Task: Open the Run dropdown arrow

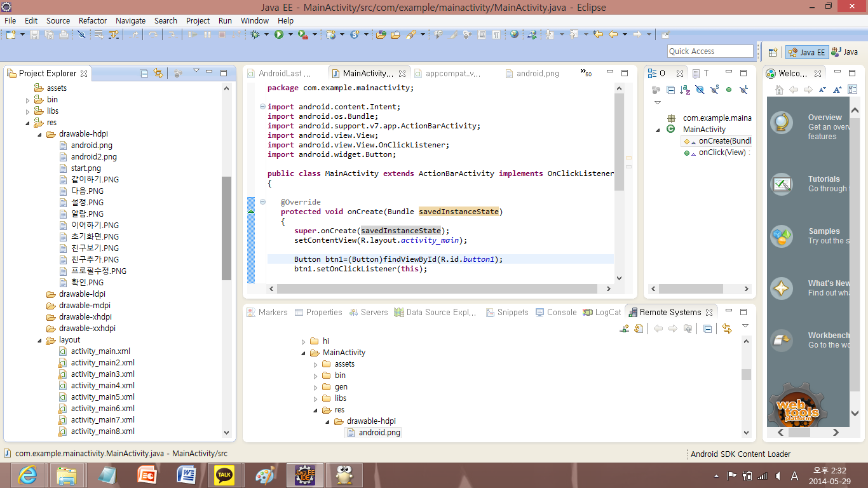Action: [290, 34]
